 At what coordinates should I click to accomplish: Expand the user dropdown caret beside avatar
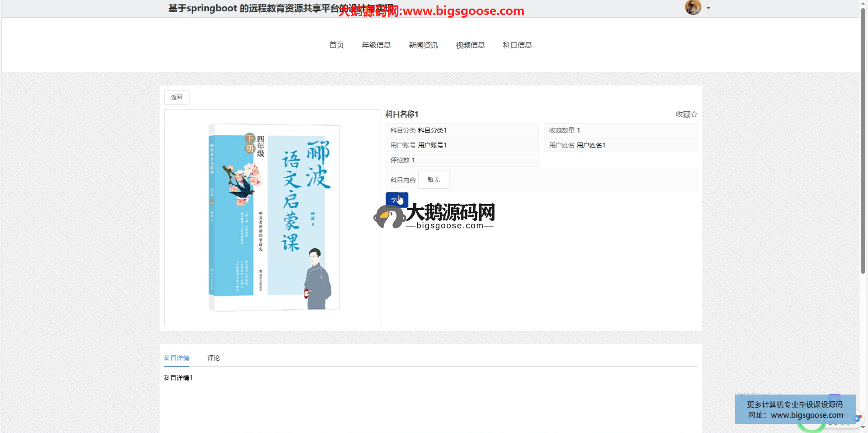point(708,8)
